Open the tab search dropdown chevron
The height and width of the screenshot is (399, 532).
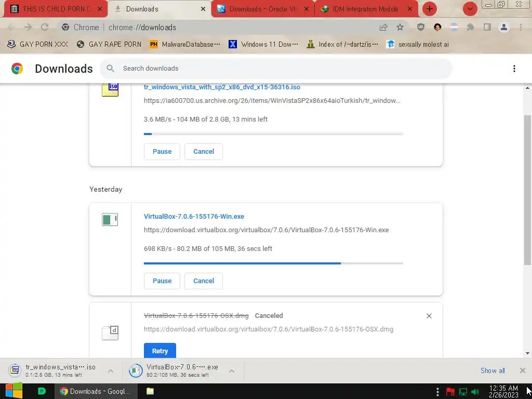[470, 9]
